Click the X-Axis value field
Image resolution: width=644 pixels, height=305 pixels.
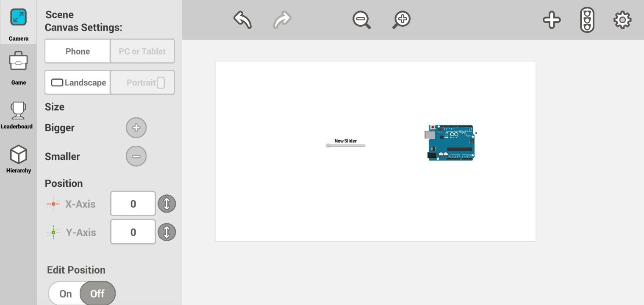pyautogui.click(x=133, y=204)
